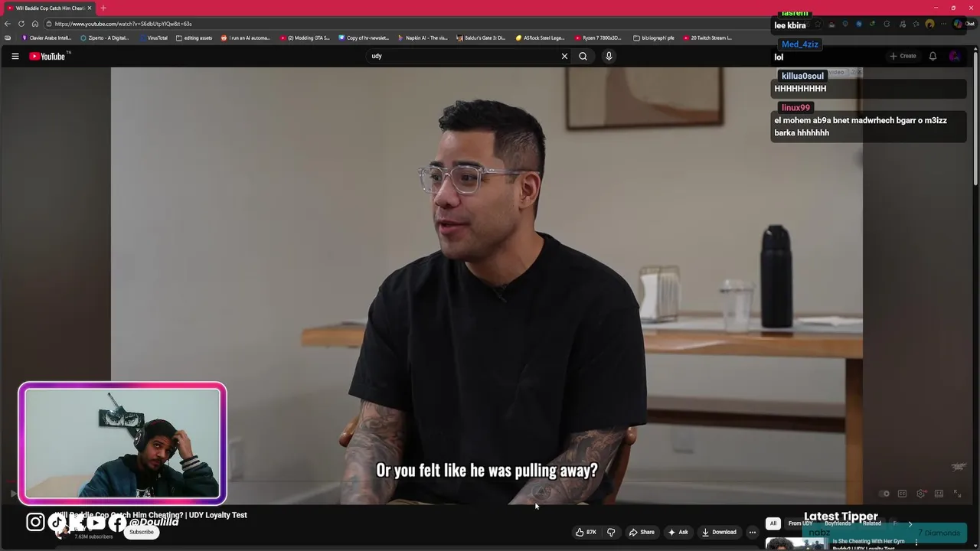Open the I run an AI automa bookmark

click(x=246, y=37)
